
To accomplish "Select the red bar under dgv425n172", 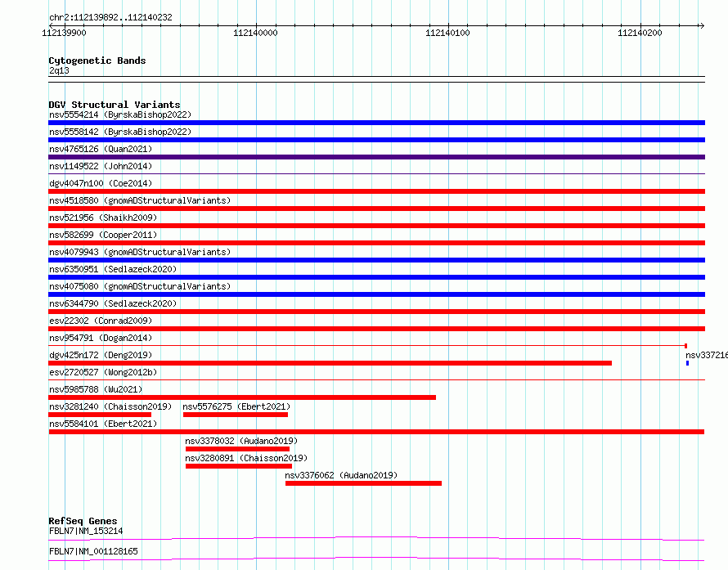I will point(330,363).
